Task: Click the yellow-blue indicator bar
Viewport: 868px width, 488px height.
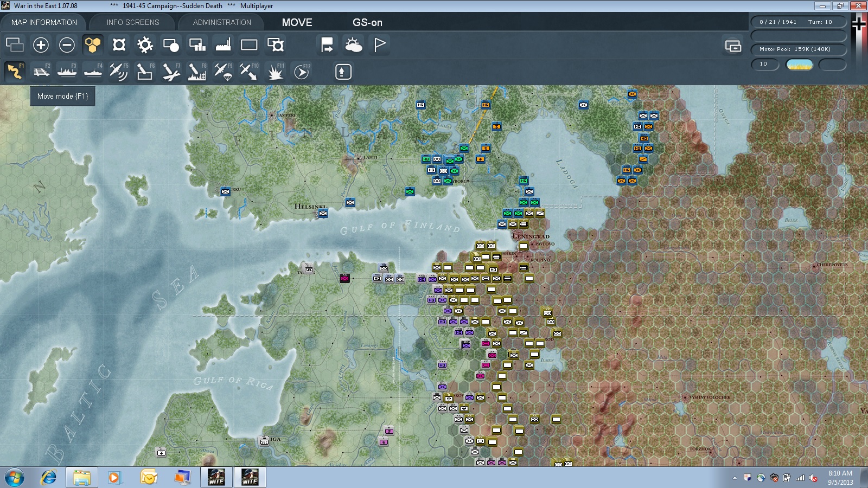Action: click(800, 65)
